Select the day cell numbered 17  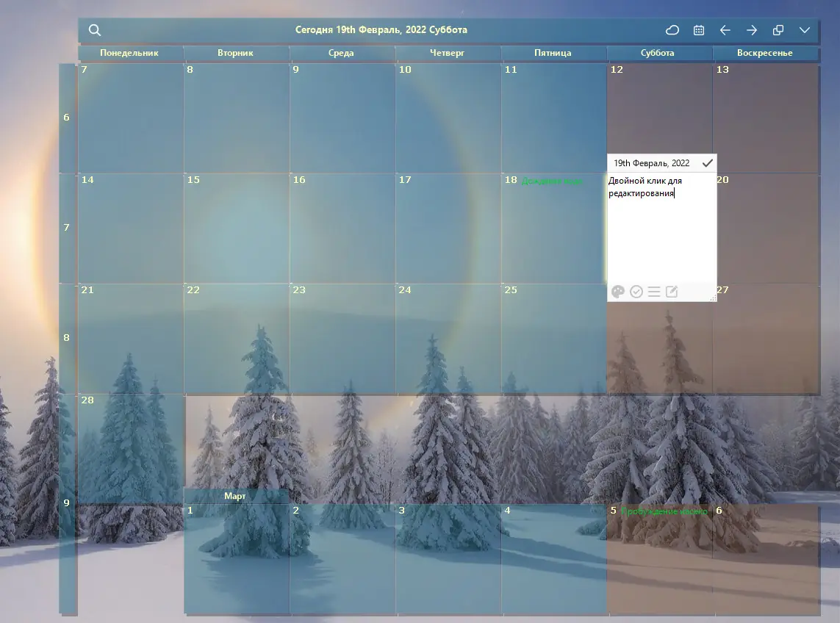(448, 228)
